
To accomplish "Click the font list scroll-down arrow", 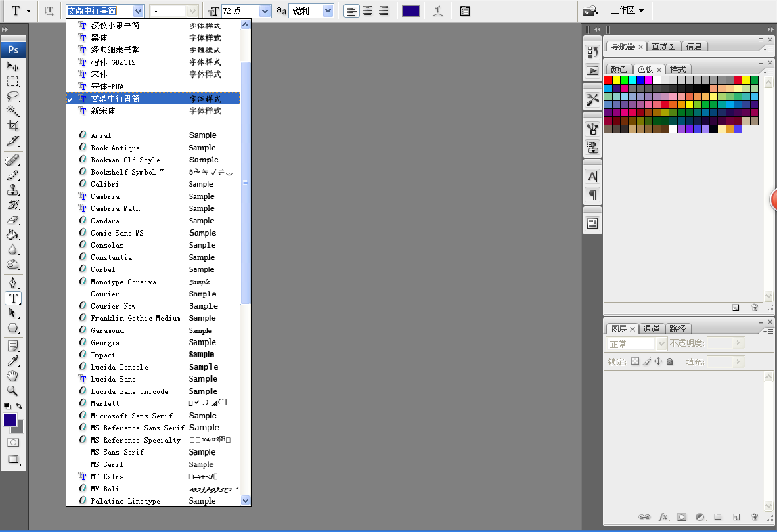I will point(245,500).
